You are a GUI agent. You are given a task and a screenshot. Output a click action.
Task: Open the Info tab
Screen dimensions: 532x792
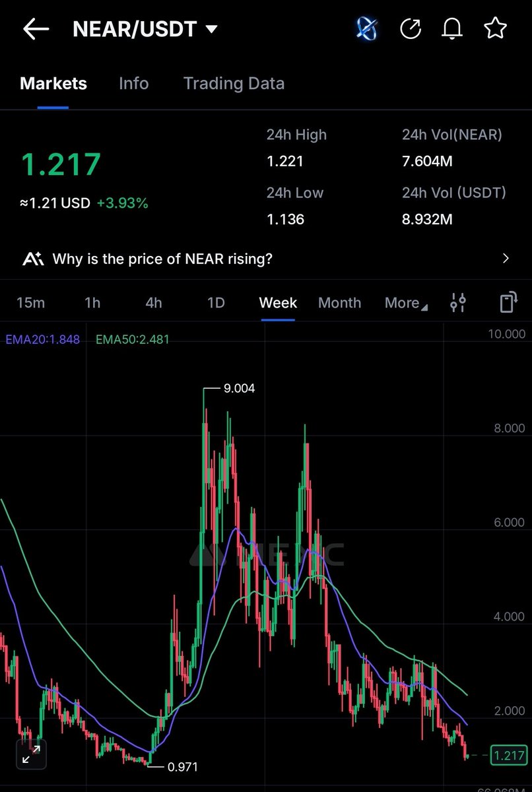tap(133, 83)
